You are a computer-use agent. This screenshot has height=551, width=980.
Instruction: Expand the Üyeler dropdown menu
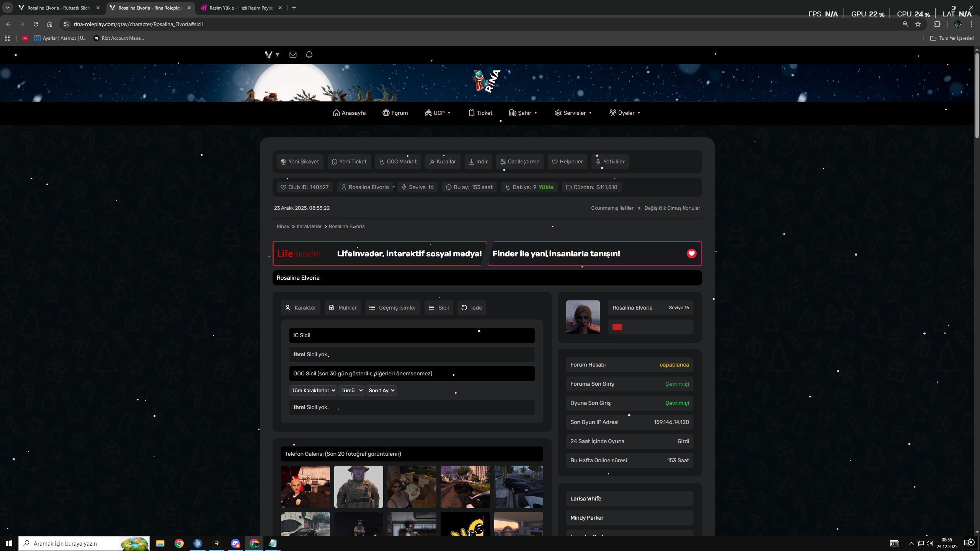coord(625,113)
